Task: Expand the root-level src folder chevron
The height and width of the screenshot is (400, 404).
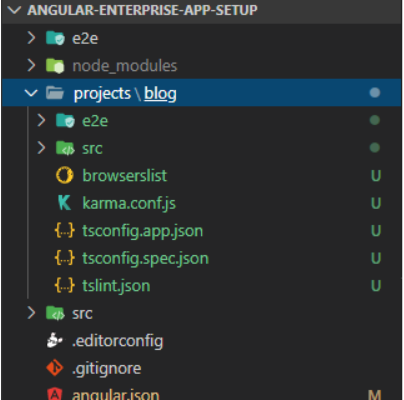Action: pyautogui.click(x=31, y=313)
